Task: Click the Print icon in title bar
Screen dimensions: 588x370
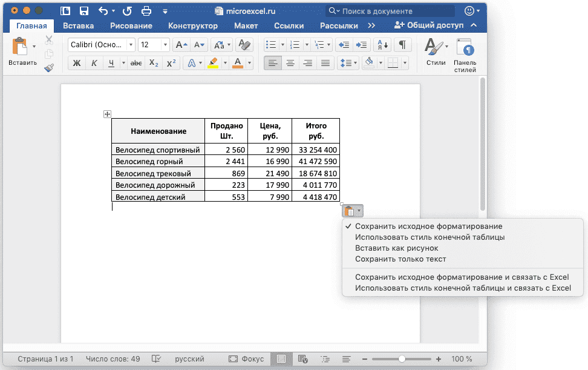Action: pos(146,11)
